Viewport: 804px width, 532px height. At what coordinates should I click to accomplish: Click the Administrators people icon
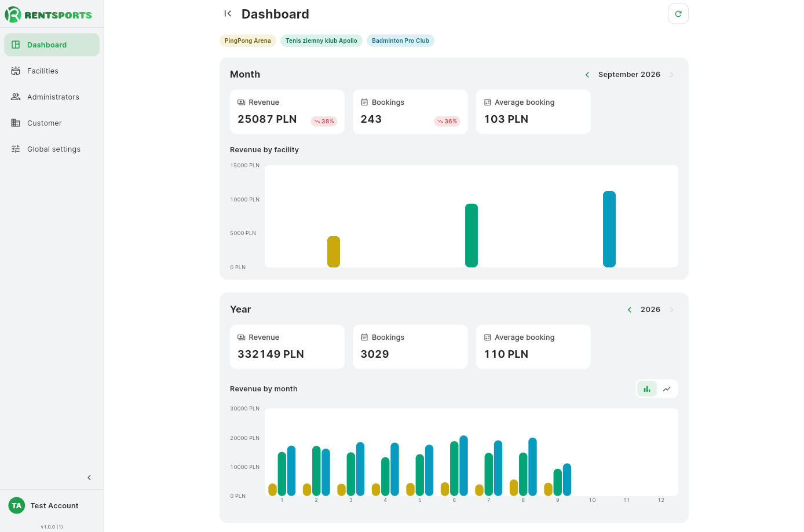pos(16,97)
